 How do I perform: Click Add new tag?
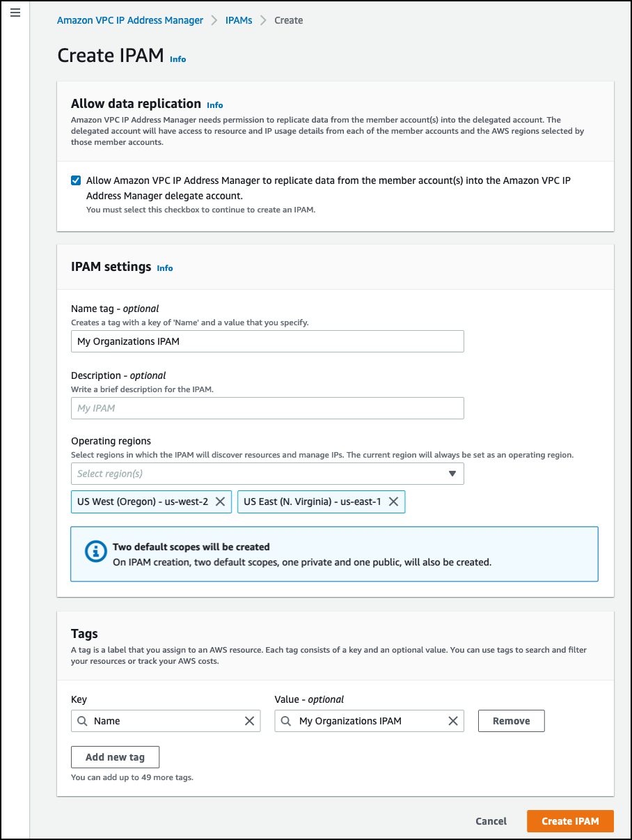click(x=115, y=756)
